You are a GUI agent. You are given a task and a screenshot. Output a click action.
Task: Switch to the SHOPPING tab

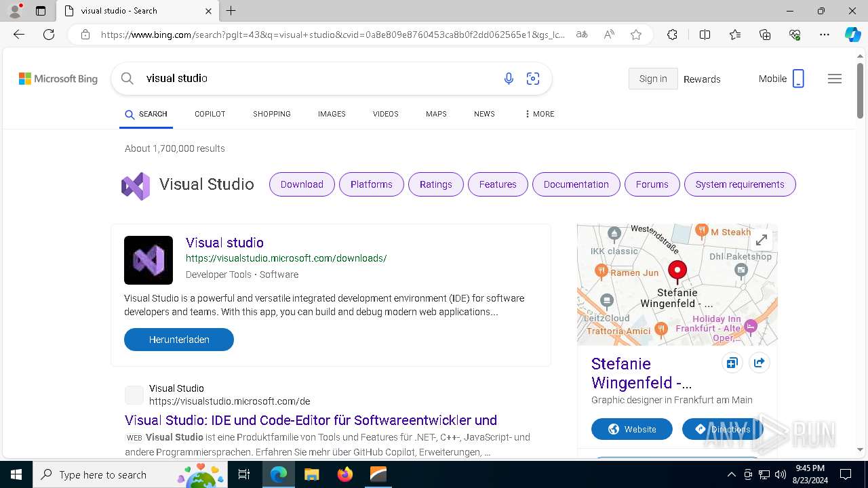tap(272, 114)
